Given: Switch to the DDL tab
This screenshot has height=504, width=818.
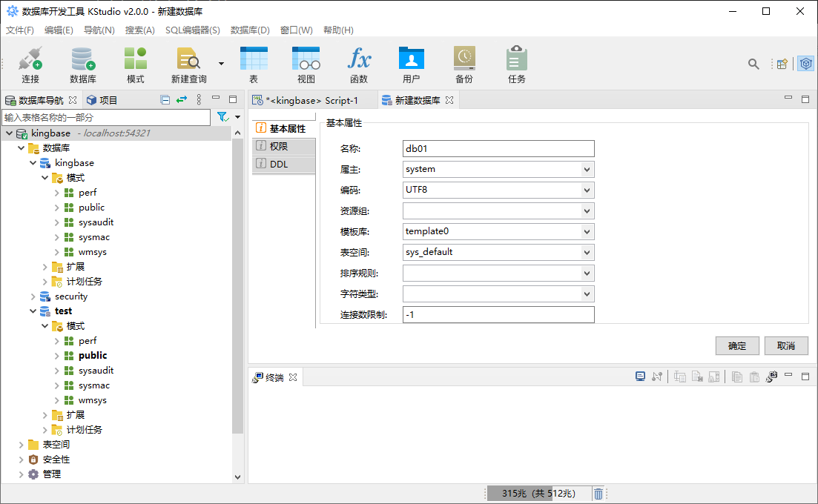Looking at the screenshot, I should pyautogui.click(x=279, y=165).
